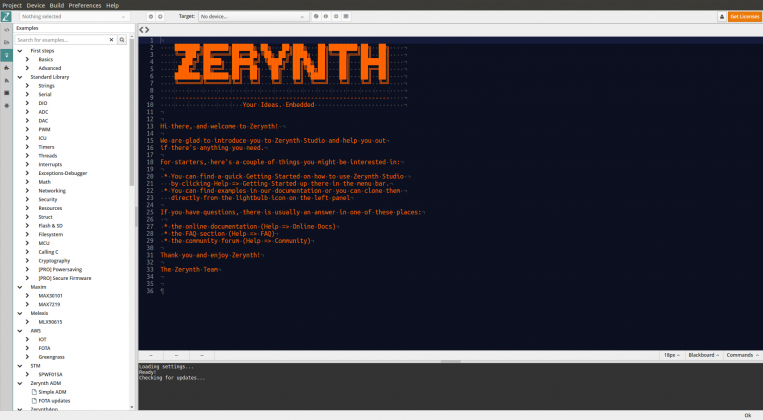Click the first round icon after project selector

click(151, 17)
